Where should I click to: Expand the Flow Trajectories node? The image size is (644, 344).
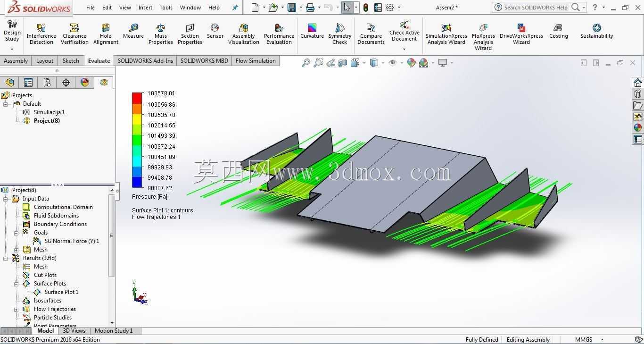coord(16,309)
